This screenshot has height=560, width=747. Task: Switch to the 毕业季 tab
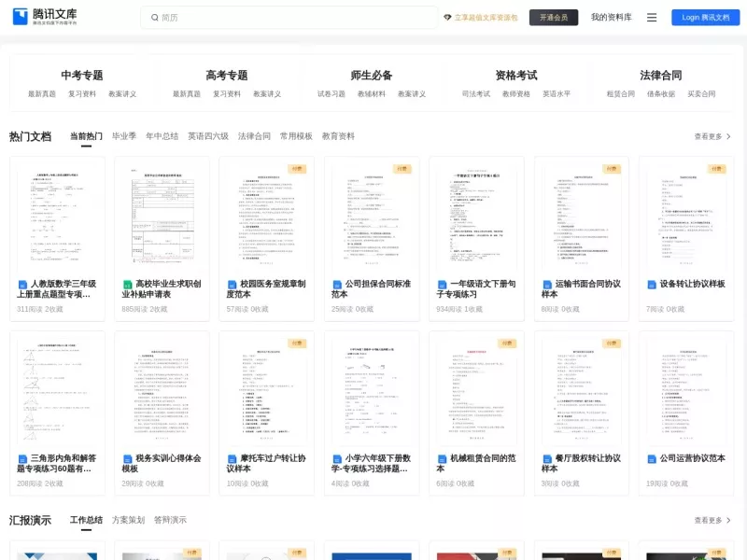point(124,136)
